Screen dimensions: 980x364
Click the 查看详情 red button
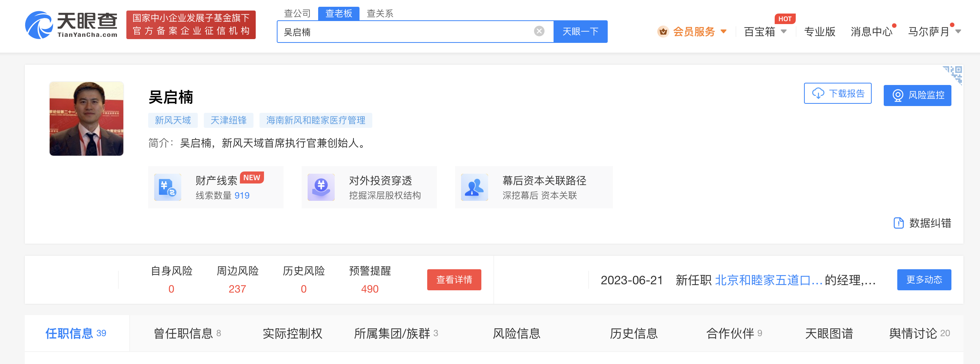(x=454, y=279)
